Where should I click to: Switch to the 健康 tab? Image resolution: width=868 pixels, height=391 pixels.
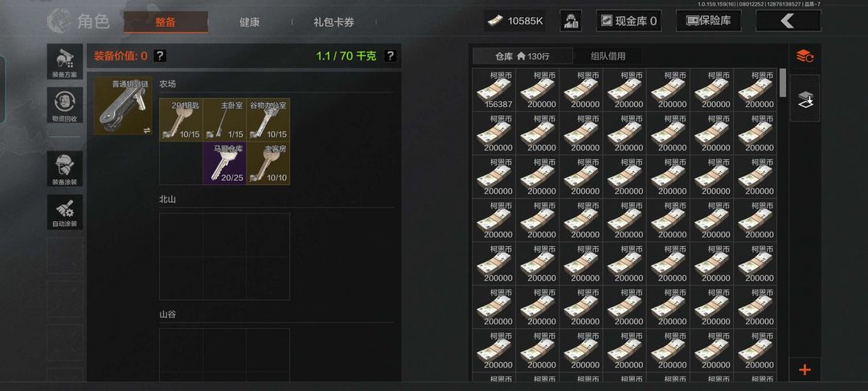coord(250,23)
